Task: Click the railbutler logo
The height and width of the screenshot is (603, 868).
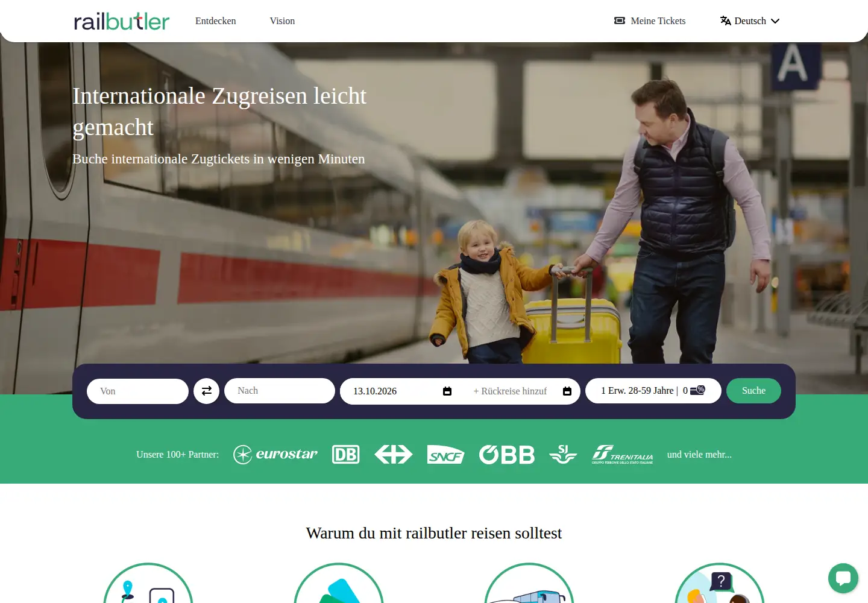Action: (122, 21)
